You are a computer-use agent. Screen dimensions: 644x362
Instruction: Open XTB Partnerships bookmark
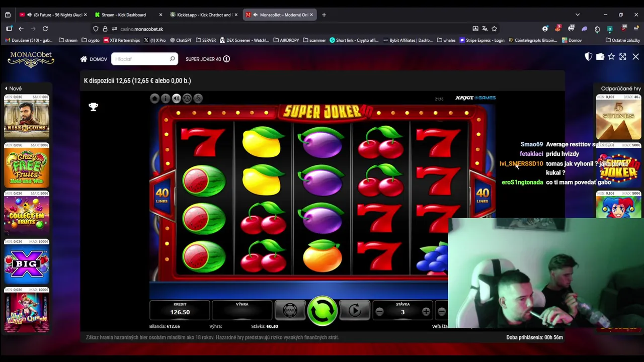121,40
